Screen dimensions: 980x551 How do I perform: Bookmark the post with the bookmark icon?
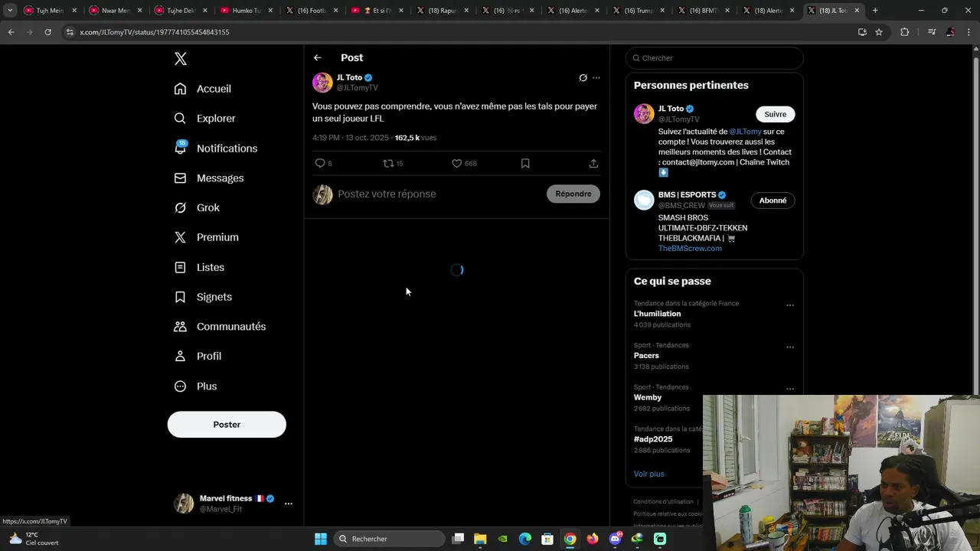525,163
